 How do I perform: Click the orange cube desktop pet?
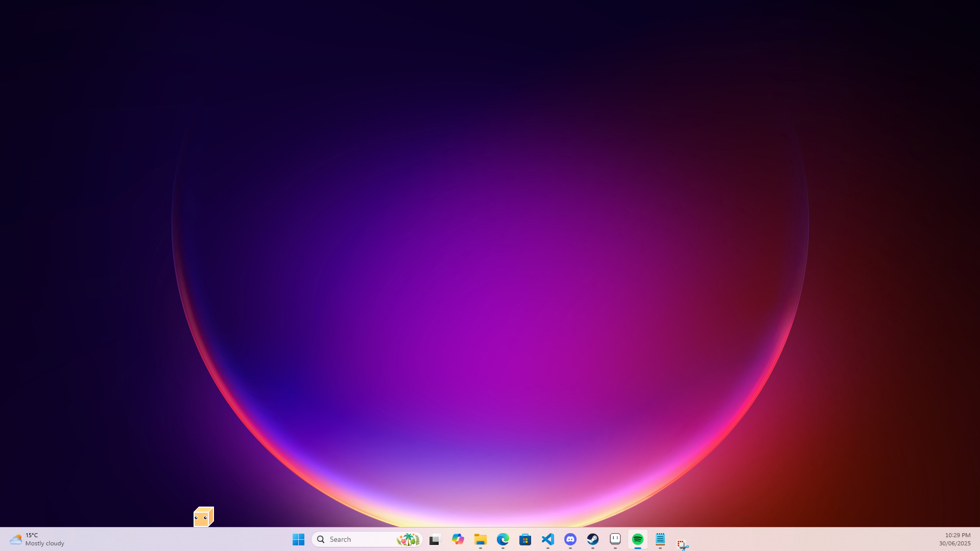[203, 517]
